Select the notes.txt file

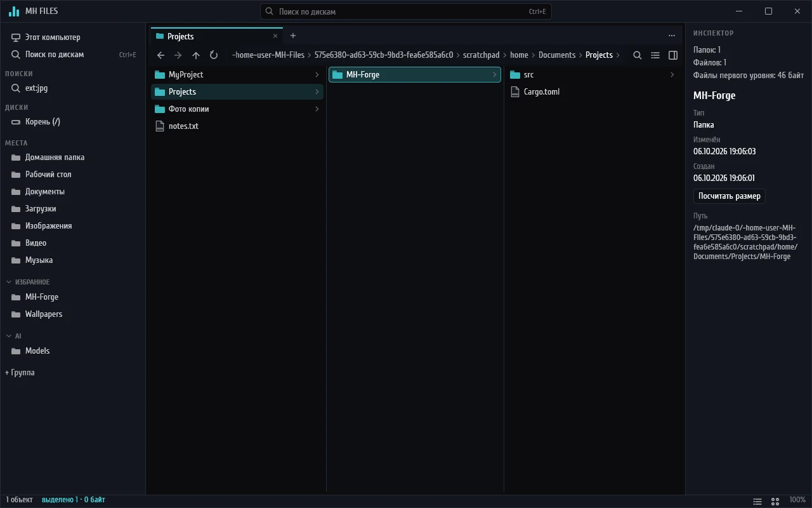click(237, 126)
